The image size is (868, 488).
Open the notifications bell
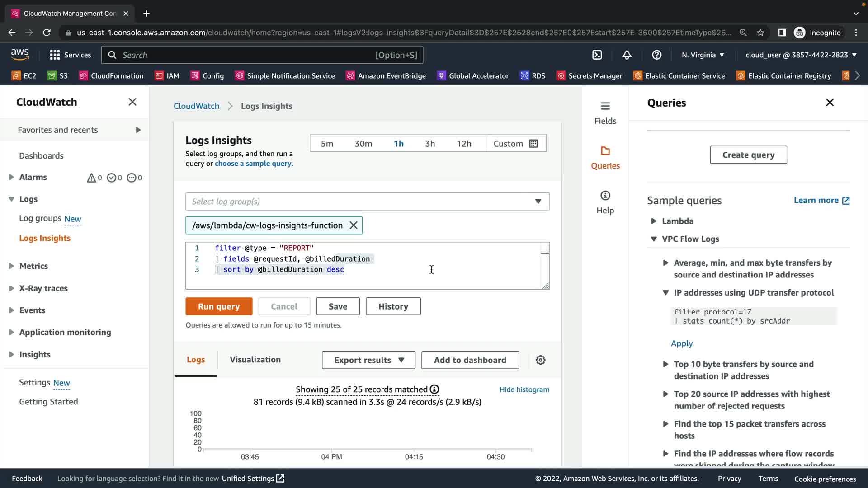pyautogui.click(x=627, y=55)
